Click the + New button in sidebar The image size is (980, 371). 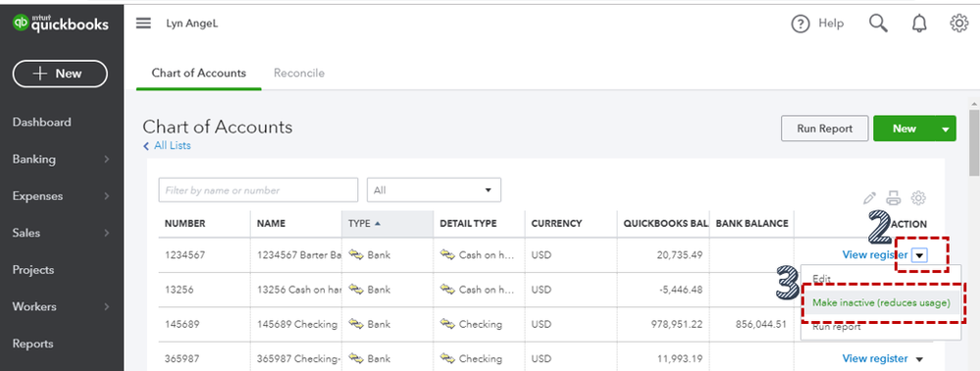(x=60, y=74)
